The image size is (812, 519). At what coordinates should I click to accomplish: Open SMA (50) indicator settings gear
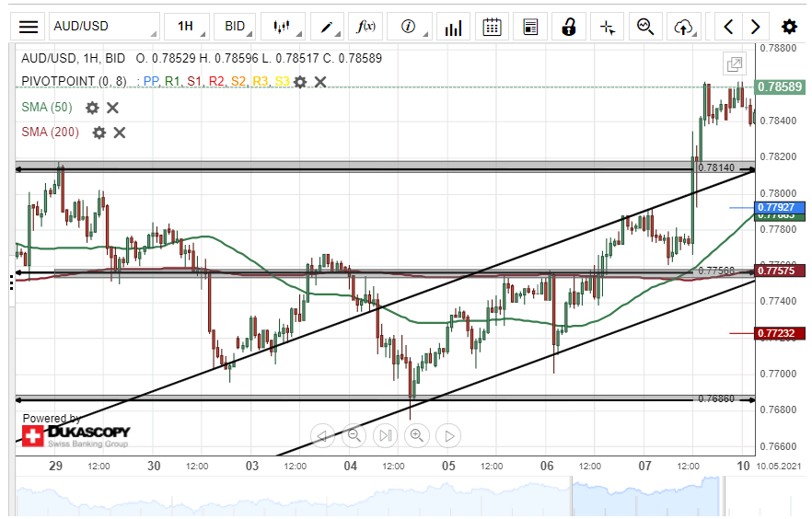tap(92, 108)
